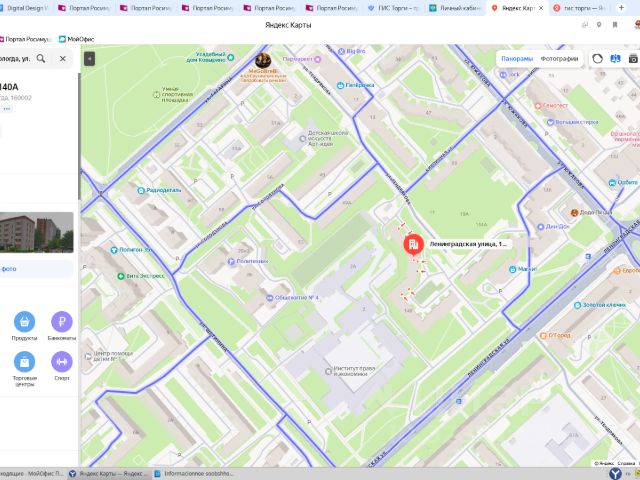
Task: Click the round traffic layer icon
Action: pos(597,58)
